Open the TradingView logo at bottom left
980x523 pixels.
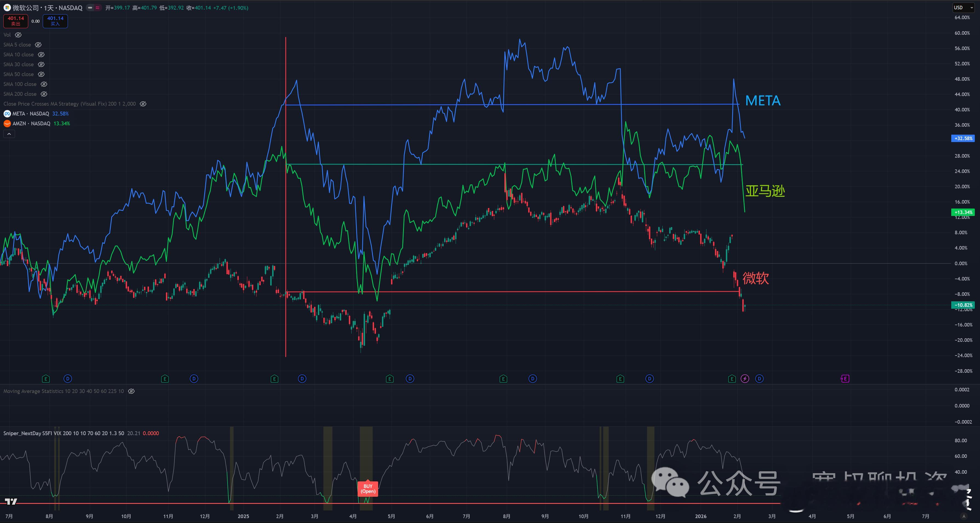[x=12, y=502]
